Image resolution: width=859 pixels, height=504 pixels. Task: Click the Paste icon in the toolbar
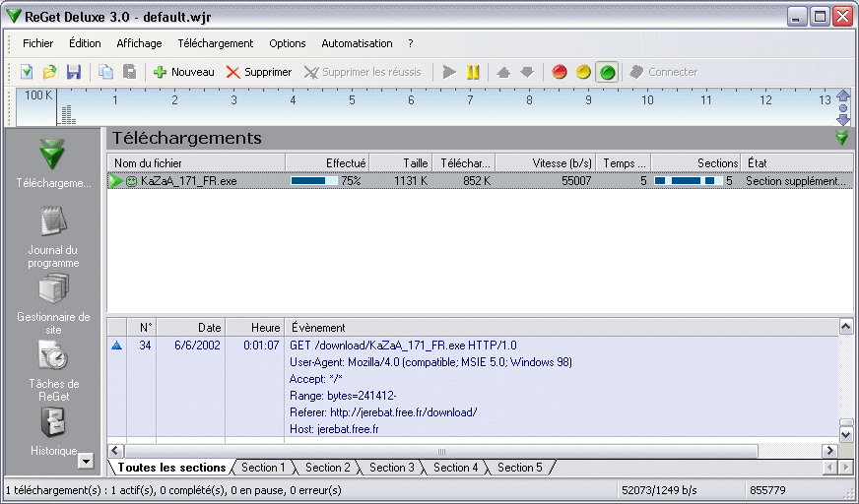[x=129, y=72]
